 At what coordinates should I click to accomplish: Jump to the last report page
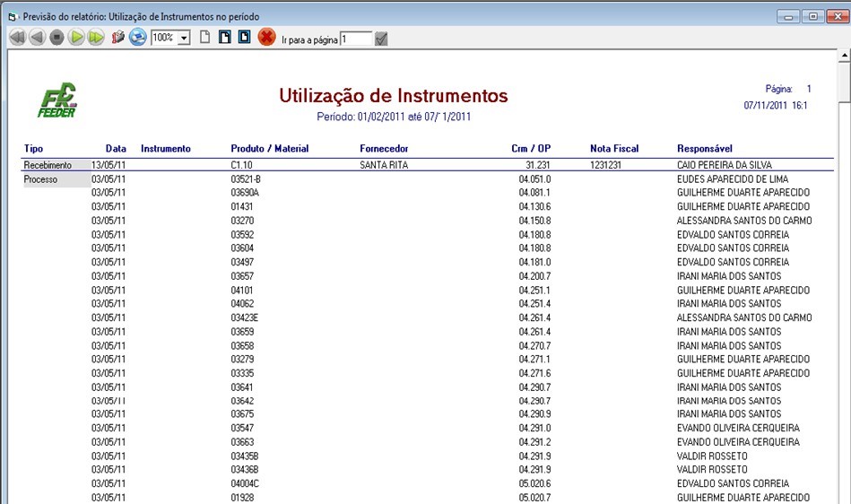tap(96, 38)
